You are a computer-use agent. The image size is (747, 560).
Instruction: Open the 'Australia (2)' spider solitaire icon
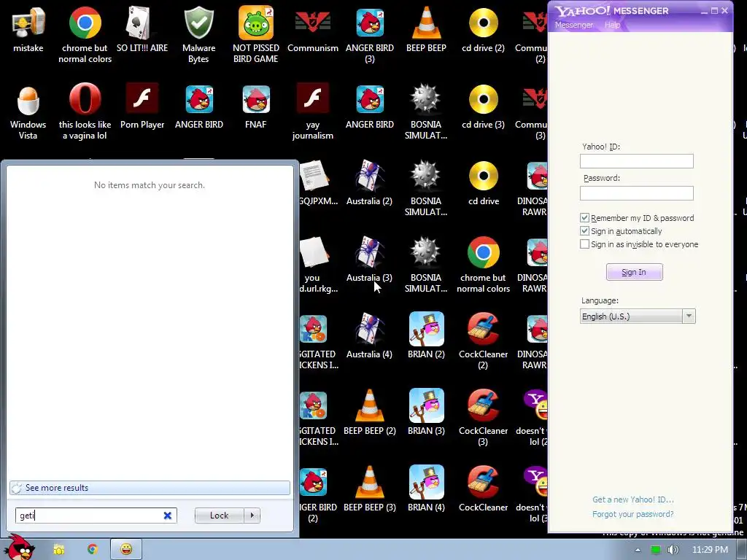(370, 183)
